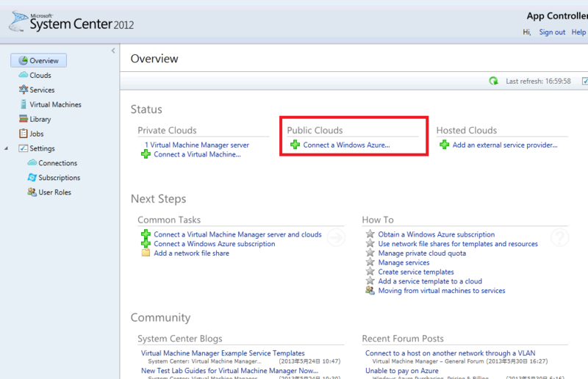Viewport: 588px width, 379px height.
Task: Open Obtain a Windows Azure subscription
Action: coord(437,235)
